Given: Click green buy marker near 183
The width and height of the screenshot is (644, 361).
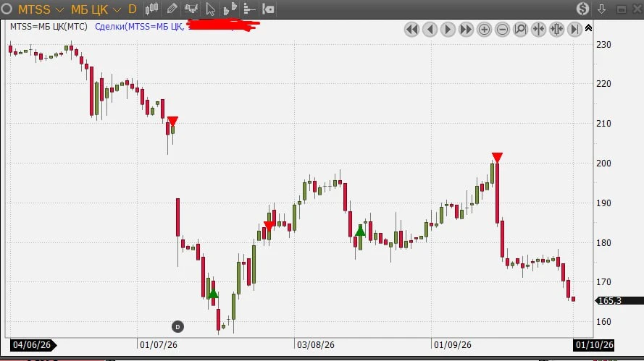Looking at the screenshot, I should point(360,232).
